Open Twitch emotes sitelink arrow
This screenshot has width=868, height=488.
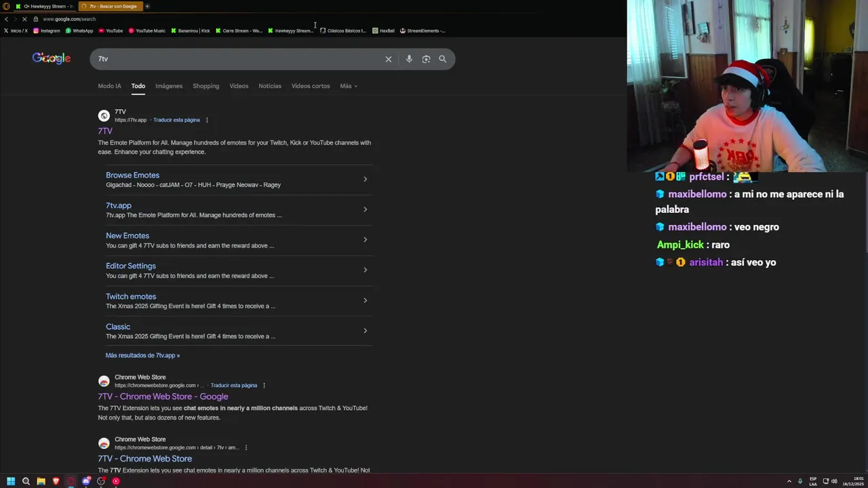pyautogui.click(x=365, y=301)
